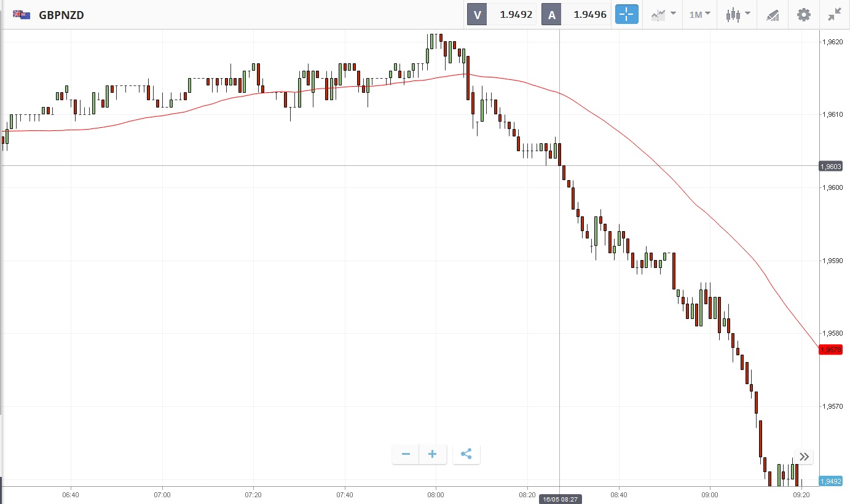The width and height of the screenshot is (850, 504).
Task: Zoom out the chart with minus
Action: pos(406,454)
